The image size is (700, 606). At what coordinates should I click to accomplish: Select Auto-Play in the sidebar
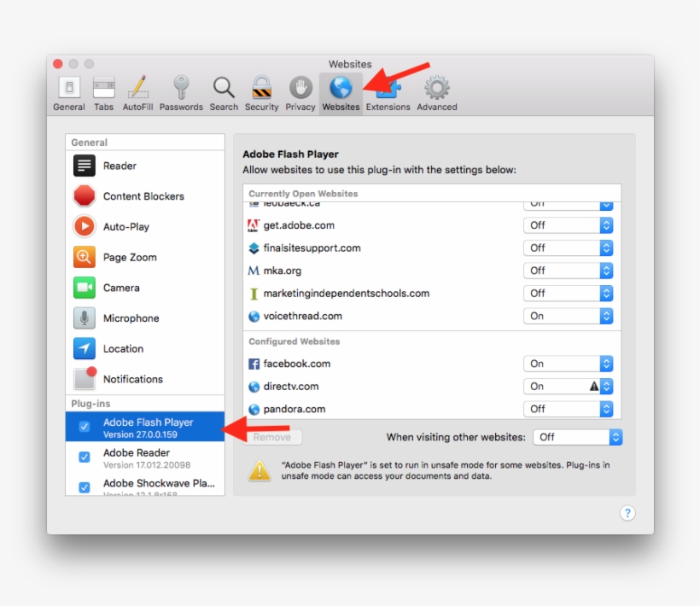click(x=145, y=227)
